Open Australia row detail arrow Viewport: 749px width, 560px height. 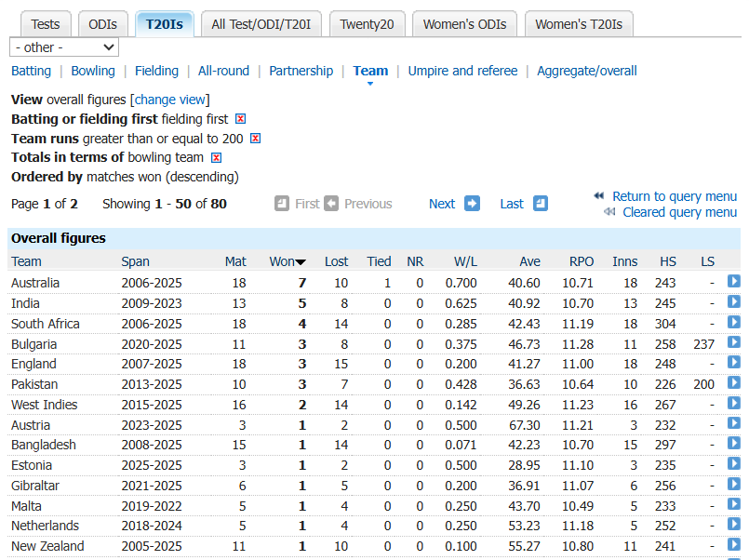(734, 281)
